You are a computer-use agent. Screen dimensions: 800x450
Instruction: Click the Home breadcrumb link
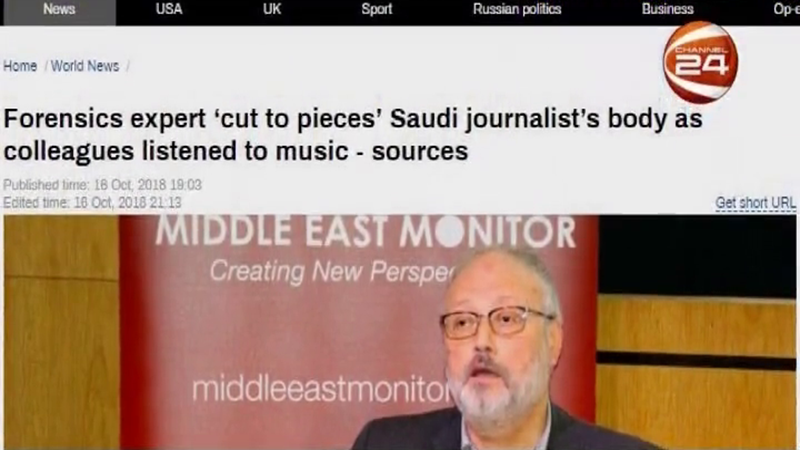point(20,66)
